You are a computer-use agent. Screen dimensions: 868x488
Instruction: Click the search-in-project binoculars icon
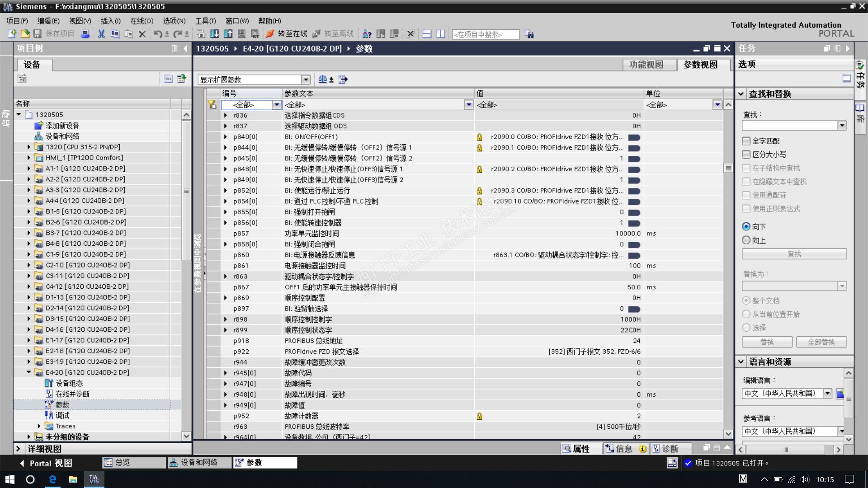point(529,34)
